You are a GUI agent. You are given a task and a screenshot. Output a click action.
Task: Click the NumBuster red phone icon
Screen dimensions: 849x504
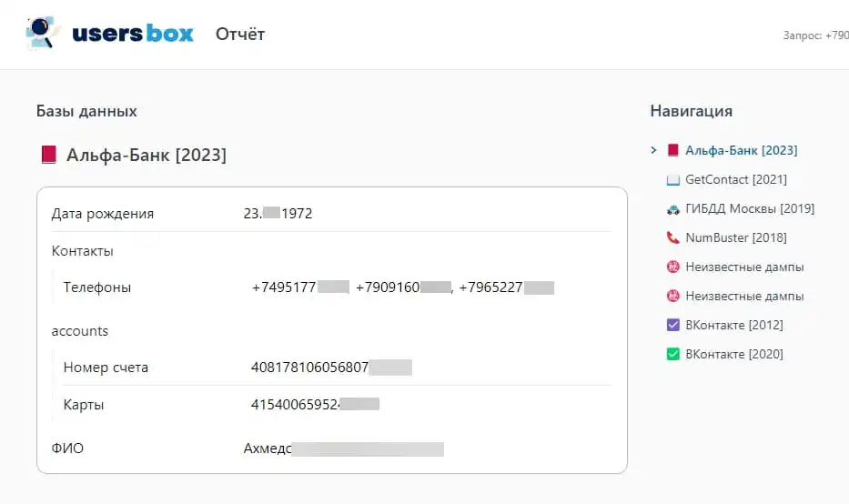(673, 237)
